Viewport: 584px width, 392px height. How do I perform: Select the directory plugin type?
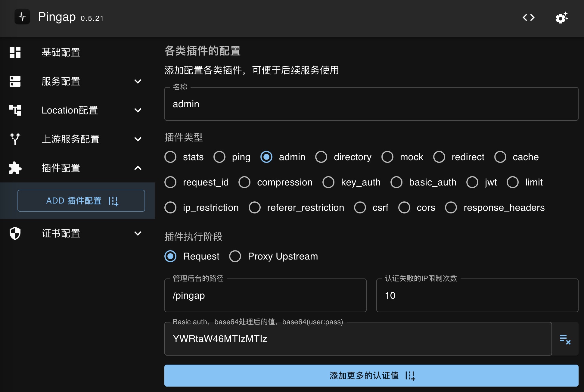321,157
